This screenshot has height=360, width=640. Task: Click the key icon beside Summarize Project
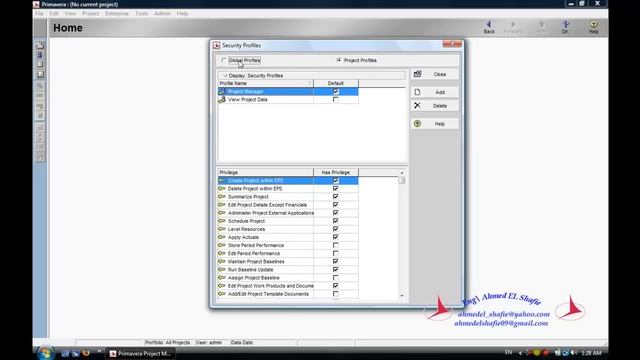[222, 197]
